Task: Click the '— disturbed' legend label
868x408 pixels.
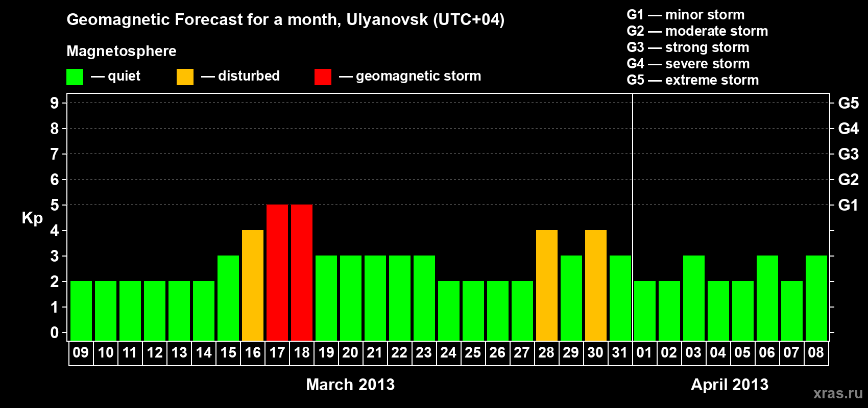Action: coord(240,76)
